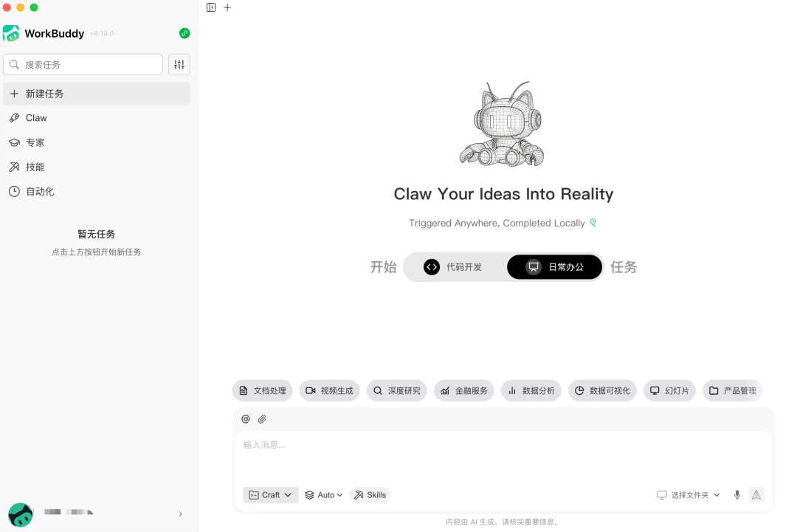
Task: Choose the 文档处理 quick action
Action: coord(262,391)
